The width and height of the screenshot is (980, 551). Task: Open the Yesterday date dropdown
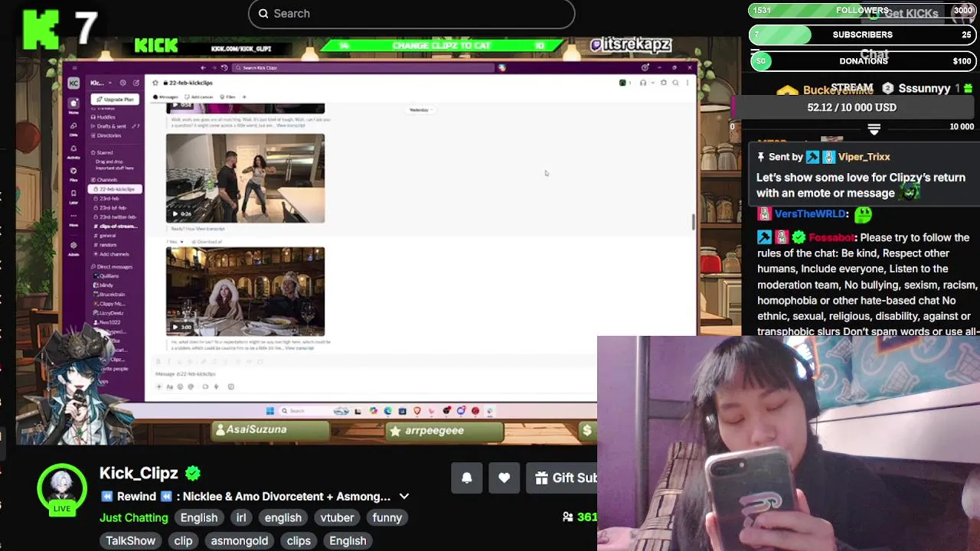(420, 110)
